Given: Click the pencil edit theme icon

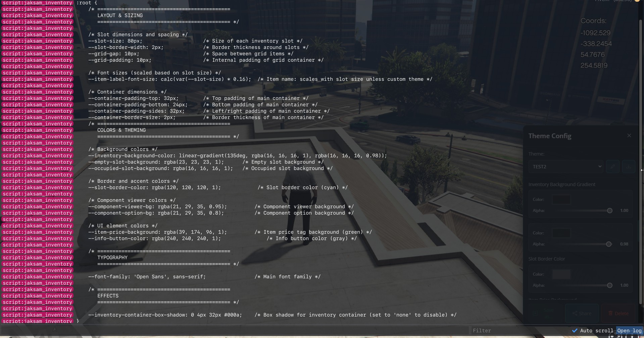Looking at the screenshot, I should point(612,167).
